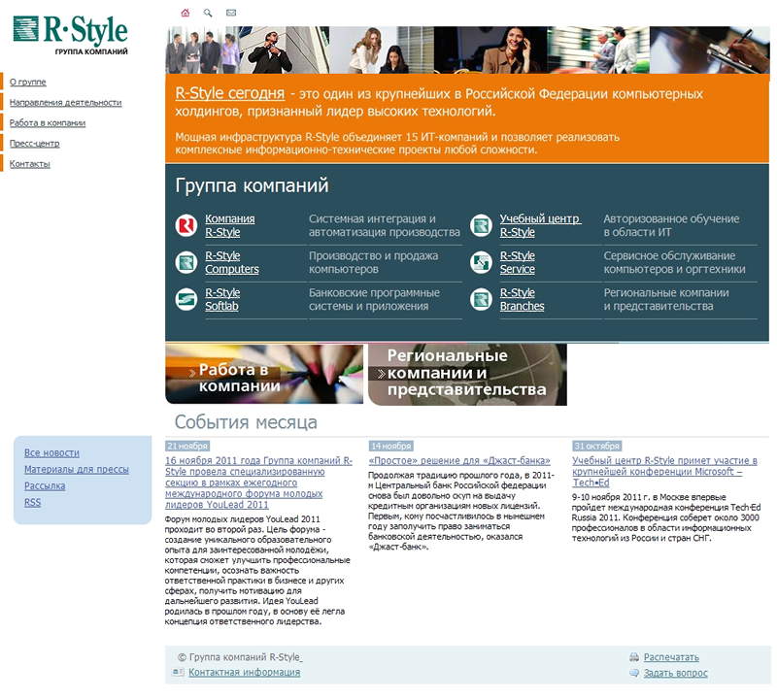Click the Работа в компании banner

click(265, 375)
